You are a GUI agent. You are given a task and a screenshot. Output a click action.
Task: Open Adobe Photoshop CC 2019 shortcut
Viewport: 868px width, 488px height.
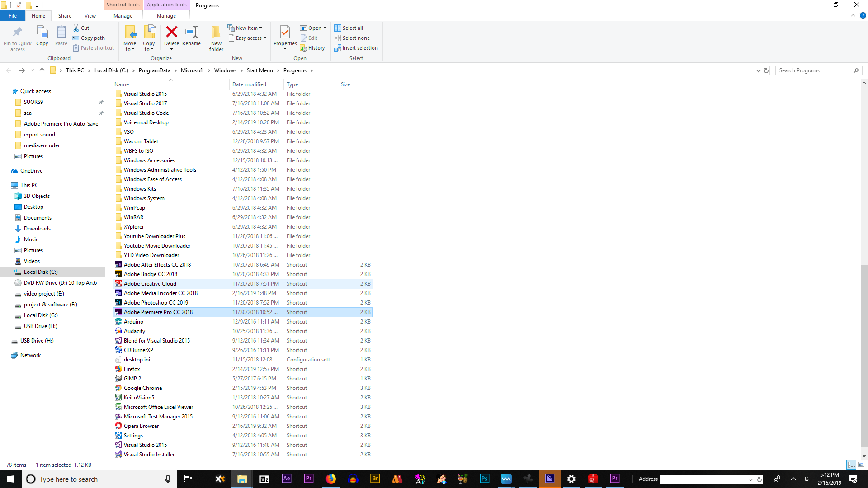click(156, 303)
